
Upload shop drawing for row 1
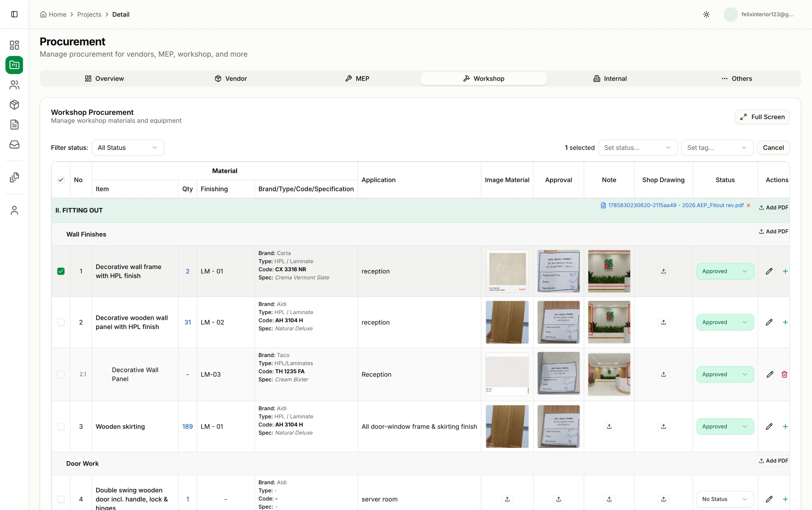(663, 271)
